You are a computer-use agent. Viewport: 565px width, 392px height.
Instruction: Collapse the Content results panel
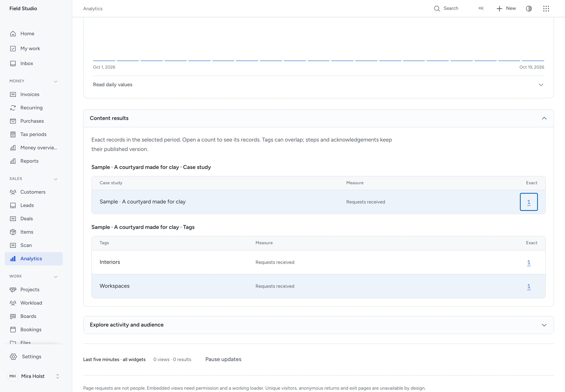(318, 118)
